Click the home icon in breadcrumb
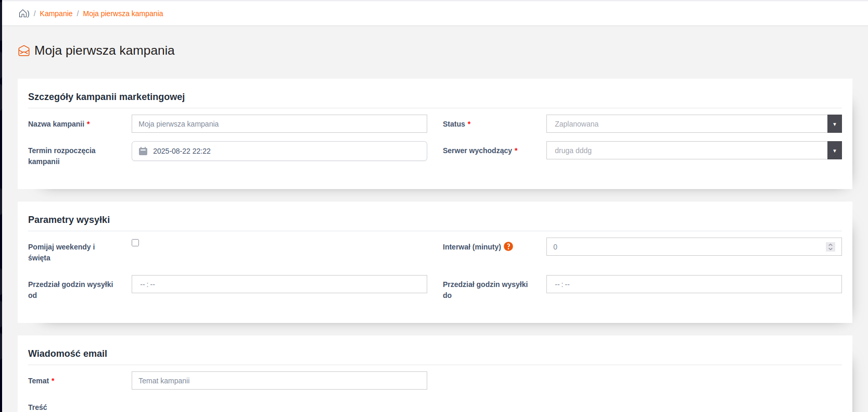 click(x=23, y=14)
